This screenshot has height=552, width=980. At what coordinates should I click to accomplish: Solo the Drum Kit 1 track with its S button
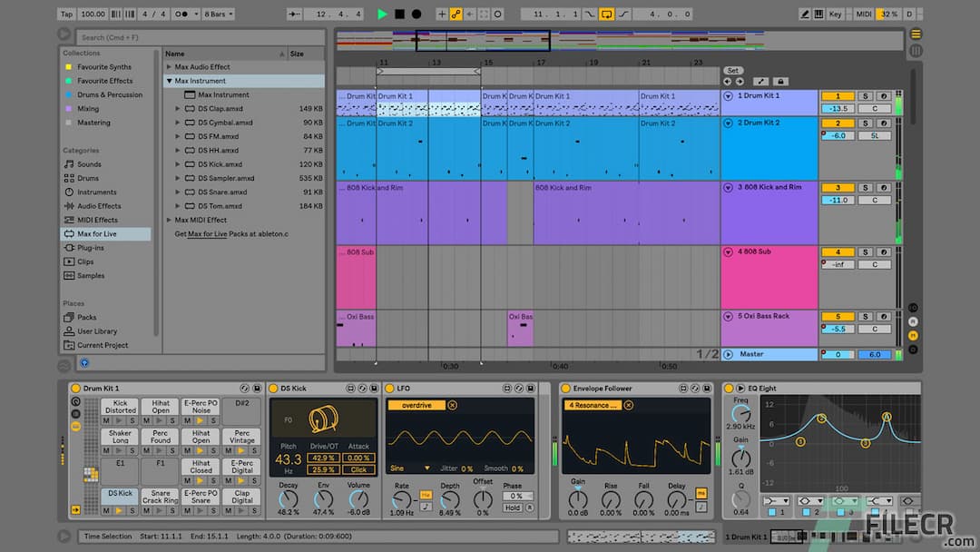pos(866,95)
